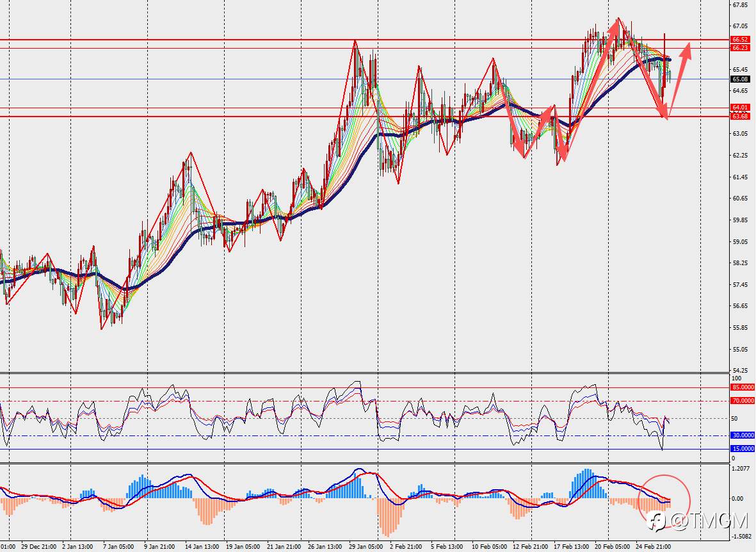Screen dimensions: 756x552
Task: Click the 67.85 top price scale value
Action: click(740, 5)
